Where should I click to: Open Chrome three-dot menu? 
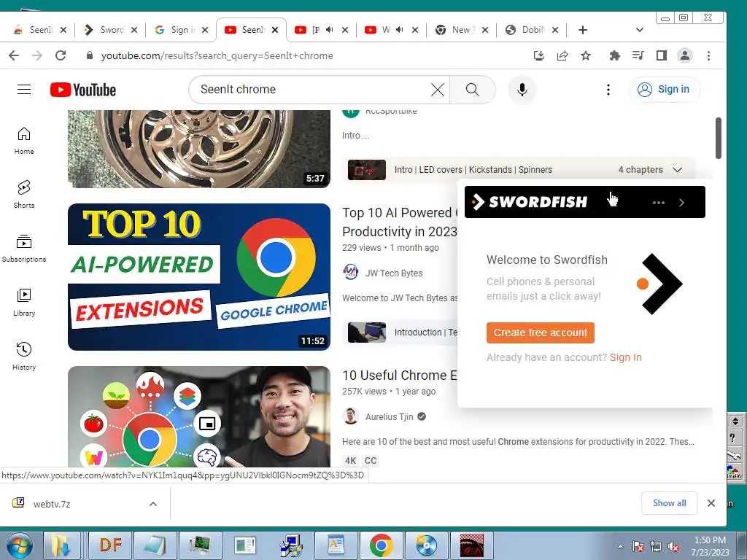click(708, 55)
